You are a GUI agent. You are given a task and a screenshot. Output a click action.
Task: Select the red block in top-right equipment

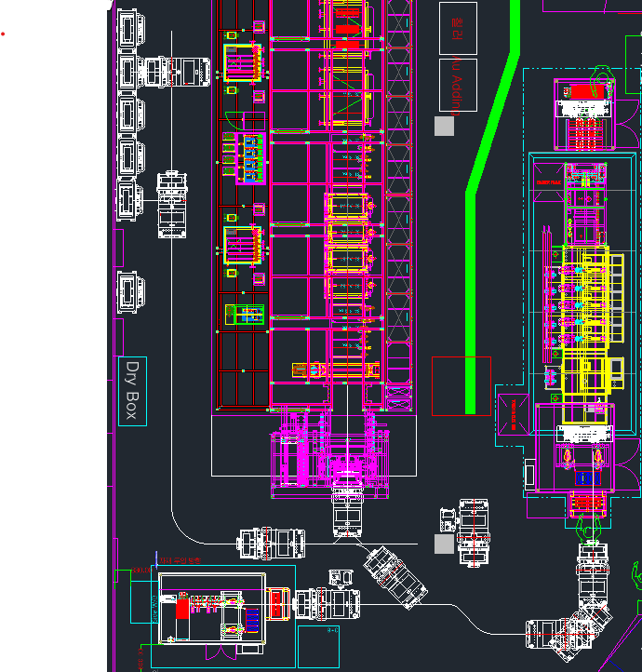(x=583, y=92)
